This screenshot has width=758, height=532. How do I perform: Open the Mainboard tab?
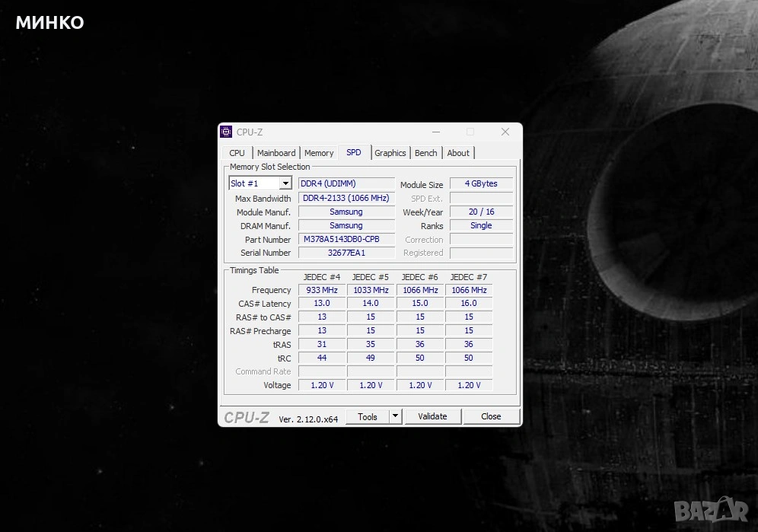tap(275, 153)
